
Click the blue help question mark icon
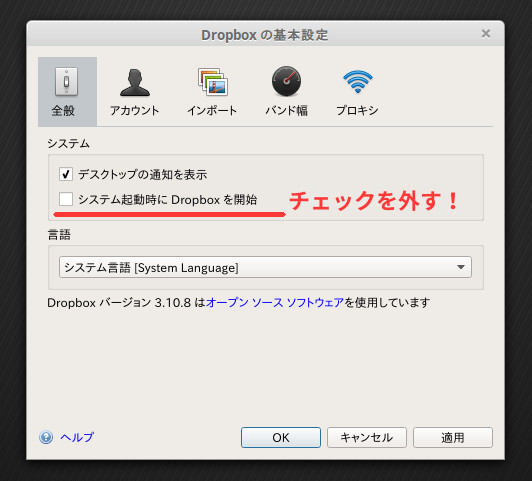[46, 437]
